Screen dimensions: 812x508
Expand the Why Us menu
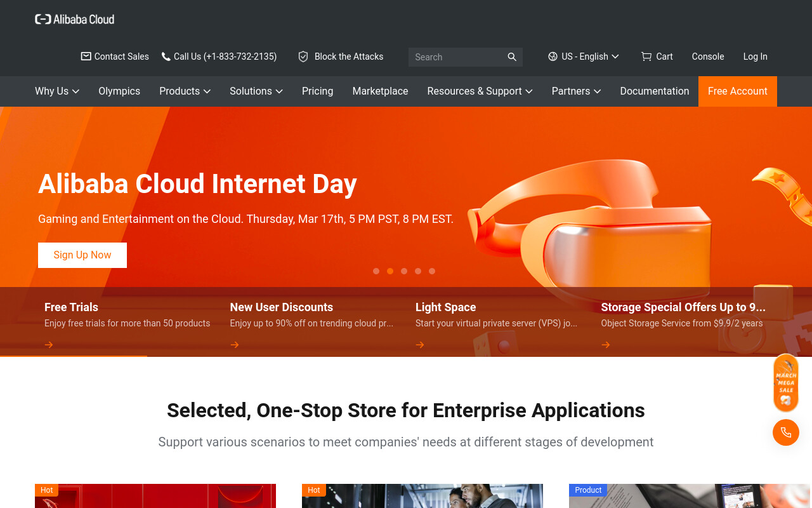click(57, 91)
